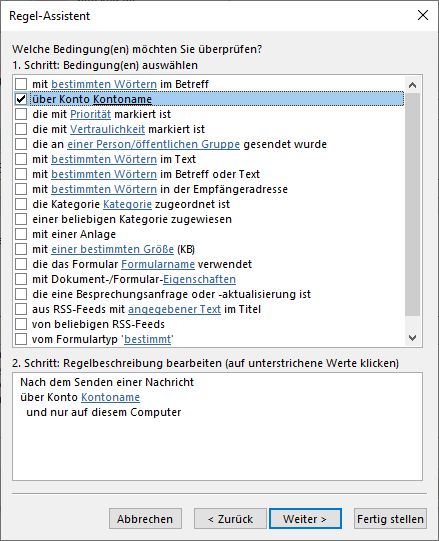Click the 'Kategorie' link in list
439x541 pixels.
[x=127, y=204]
